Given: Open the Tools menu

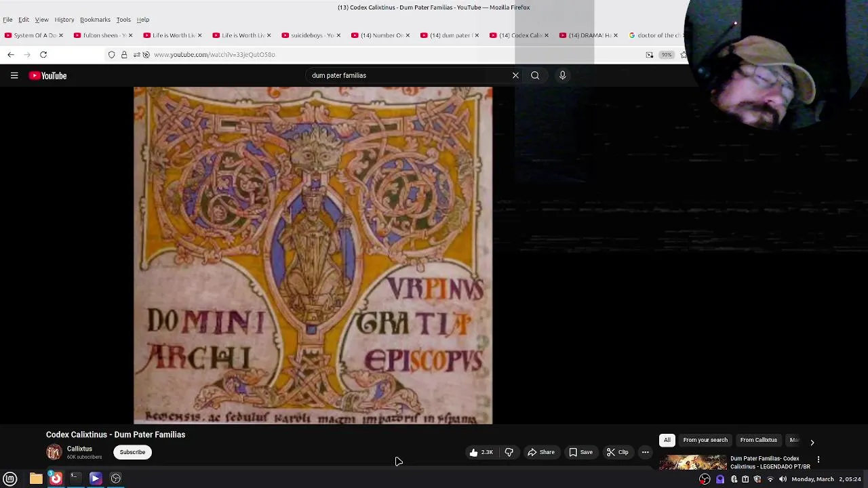Looking at the screenshot, I should tap(123, 20).
